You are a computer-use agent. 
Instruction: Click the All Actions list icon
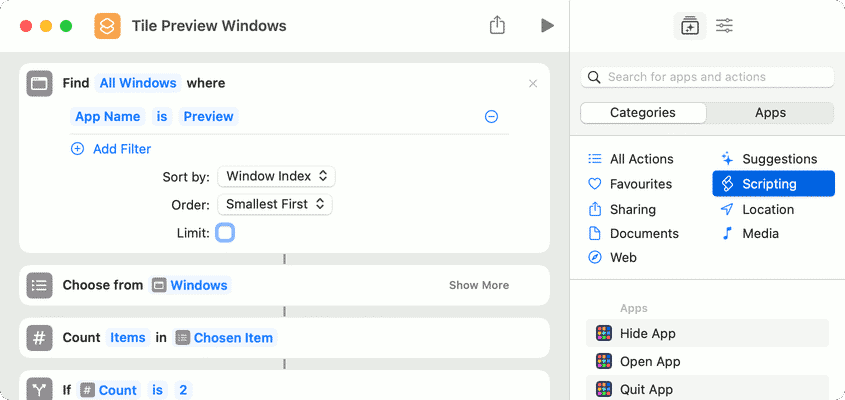click(x=594, y=158)
